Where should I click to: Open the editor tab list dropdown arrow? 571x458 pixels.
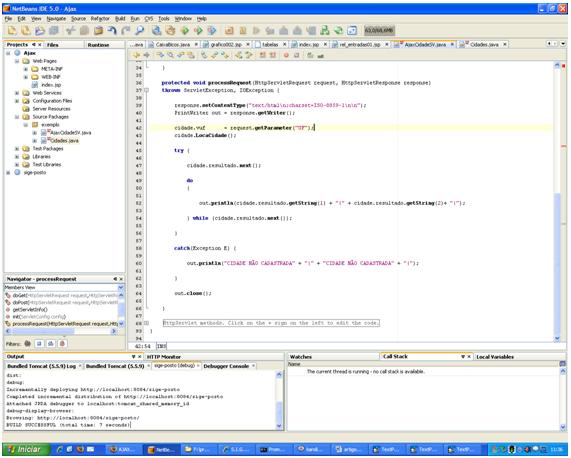[x=563, y=44]
